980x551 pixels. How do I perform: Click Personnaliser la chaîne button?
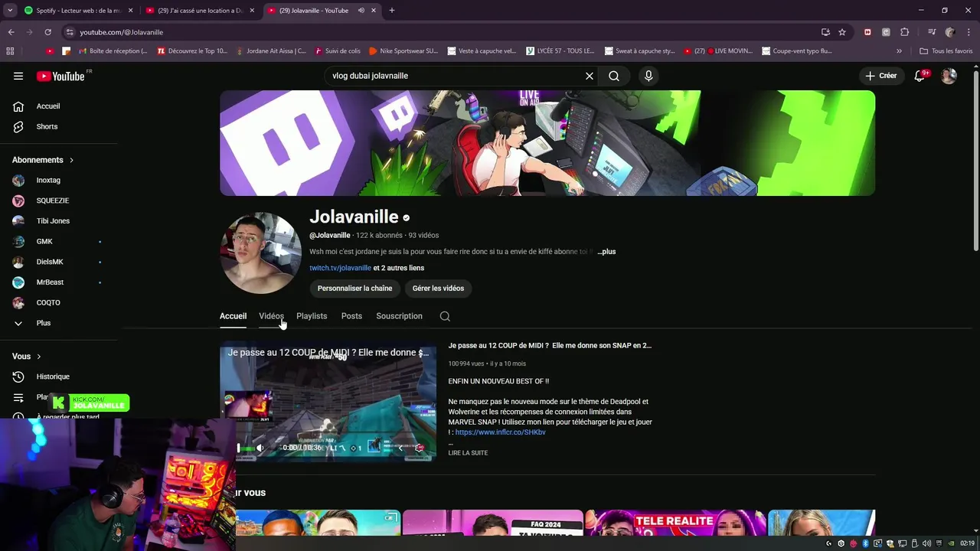[354, 289]
